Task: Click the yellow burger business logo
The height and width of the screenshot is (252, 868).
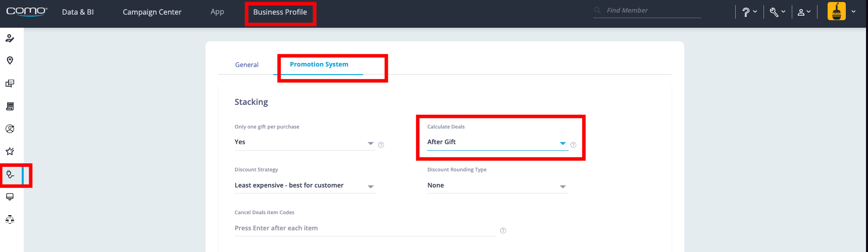Action: pyautogui.click(x=836, y=12)
